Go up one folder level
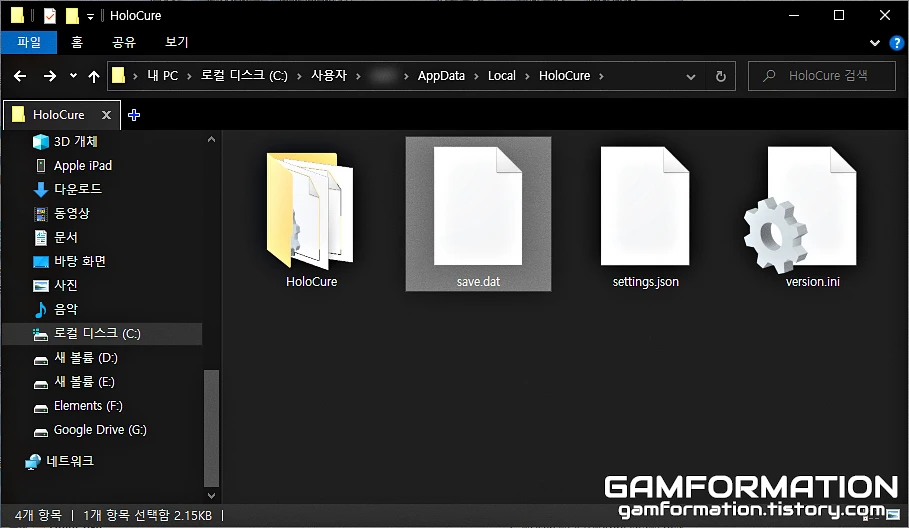Viewport: 909px width, 528px height. pyautogui.click(x=94, y=76)
